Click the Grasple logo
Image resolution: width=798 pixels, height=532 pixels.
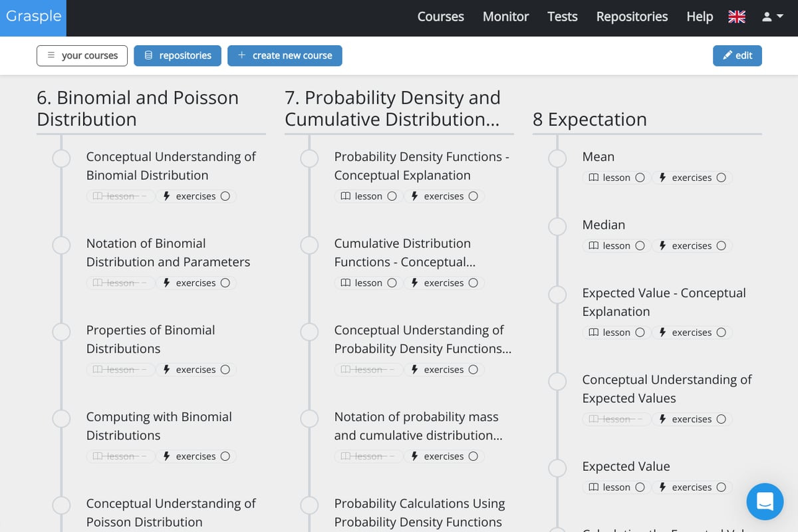click(x=33, y=18)
